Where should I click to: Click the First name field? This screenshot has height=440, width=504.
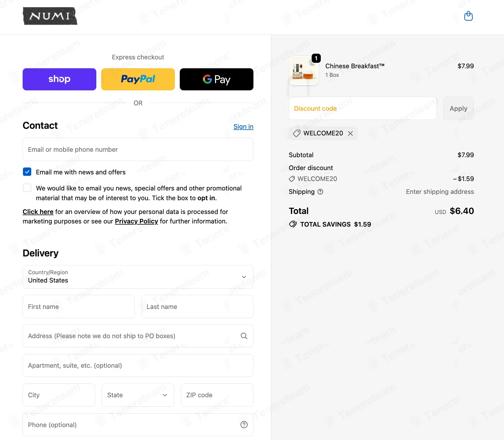pos(79,307)
